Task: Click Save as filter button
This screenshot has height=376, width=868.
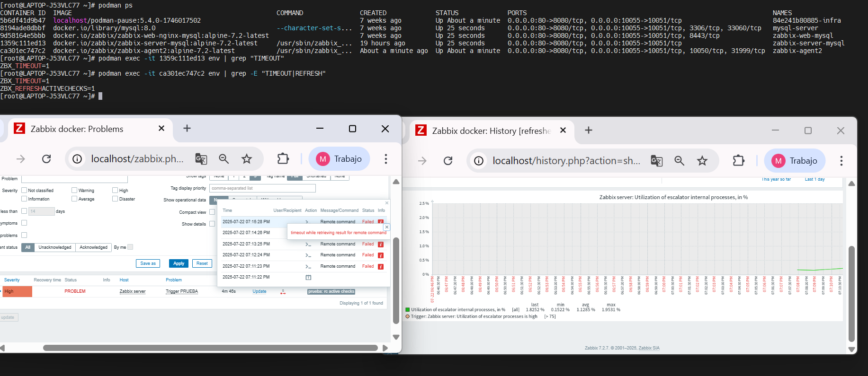Action: (148, 263)
